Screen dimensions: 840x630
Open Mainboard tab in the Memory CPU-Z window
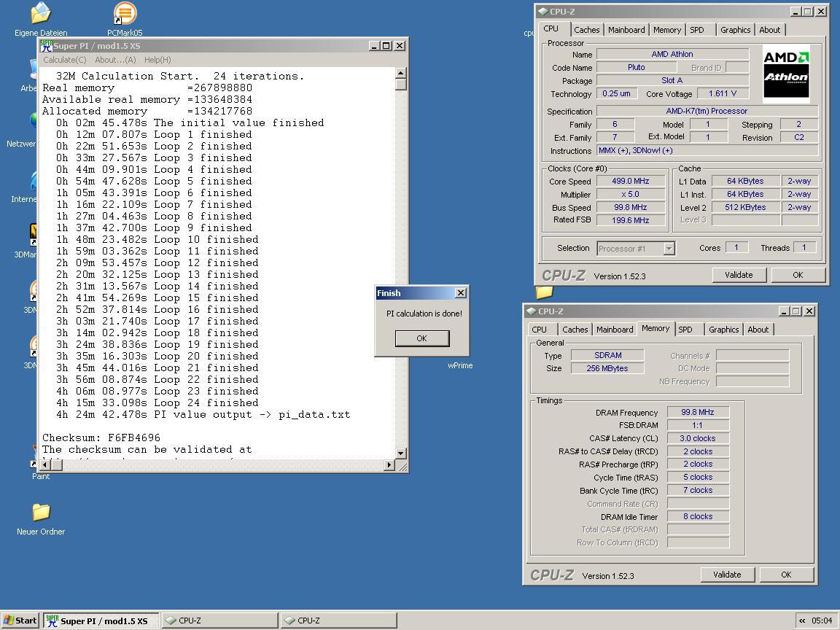(615, 330)
